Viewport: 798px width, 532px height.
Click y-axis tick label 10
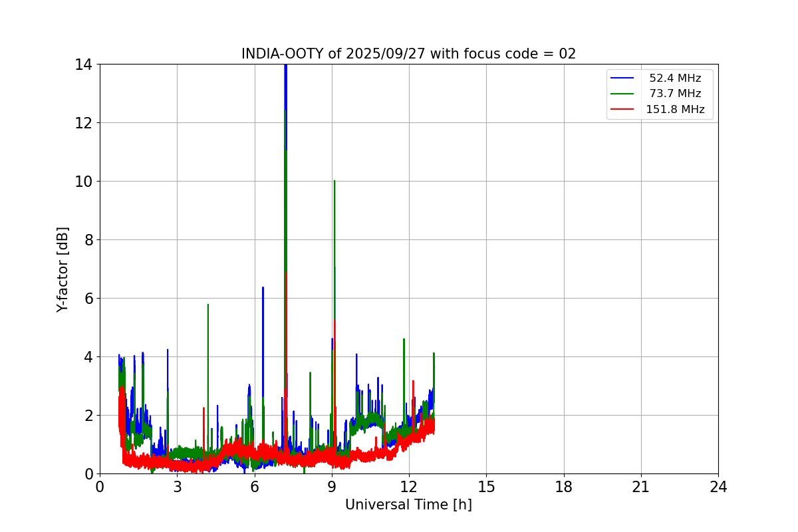point(83,182)
